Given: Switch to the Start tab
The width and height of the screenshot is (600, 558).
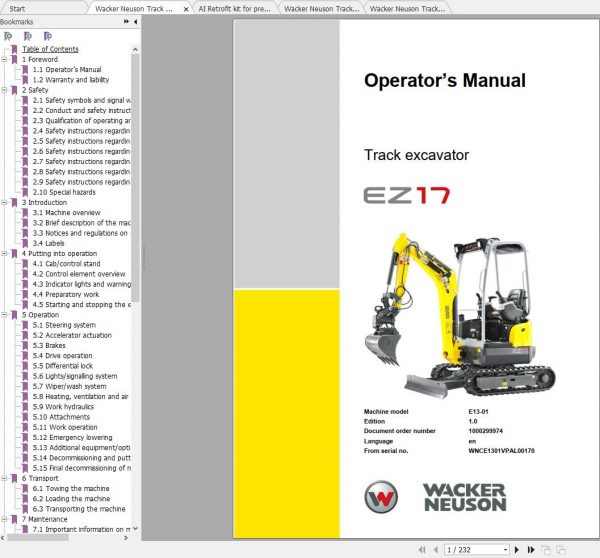Looking at the screenshot, I should [x=17, y=8].
